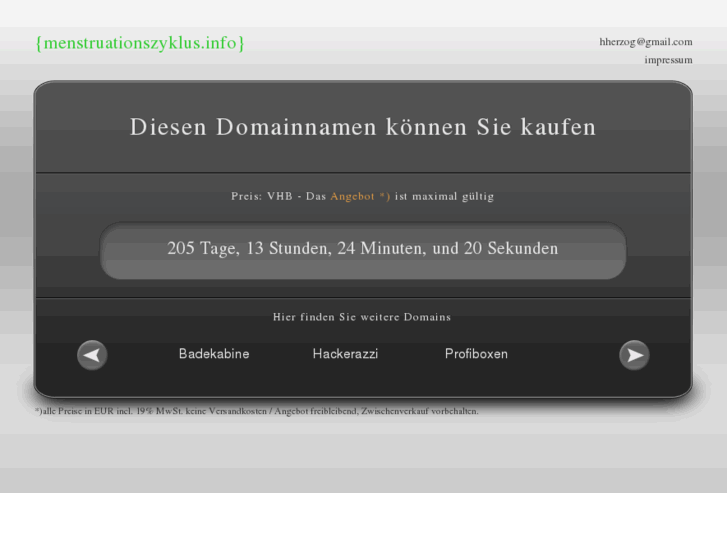Click the Hier finden Sie weitere Domains text
The height and width of the screenshot is (545, 727).
[x=362, y=317]
